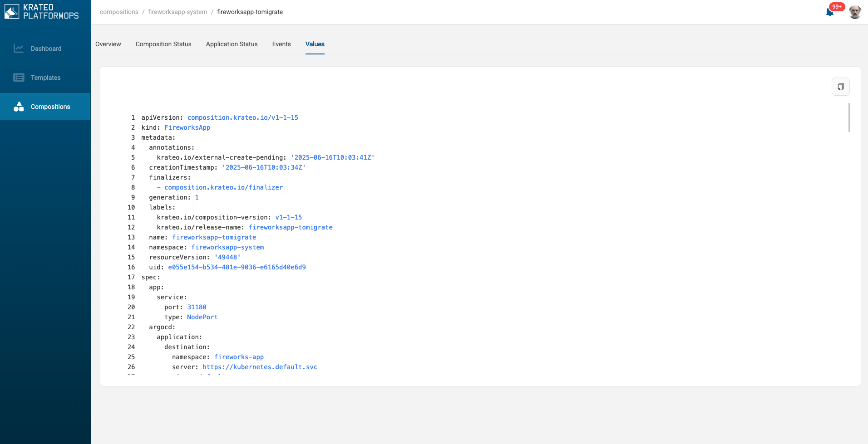Click the 99+ notification badge
The image size is (868, 444).
837,6
